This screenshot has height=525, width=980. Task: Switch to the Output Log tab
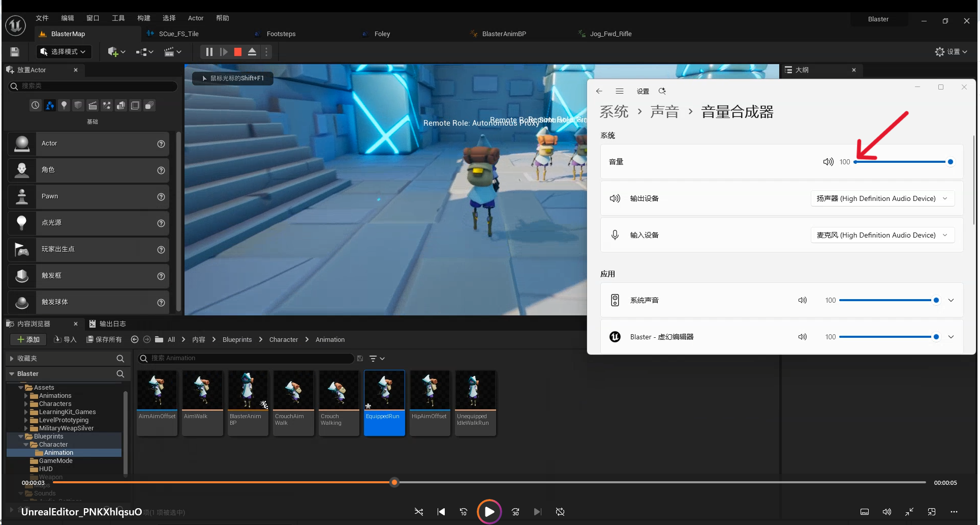[107, 324]
